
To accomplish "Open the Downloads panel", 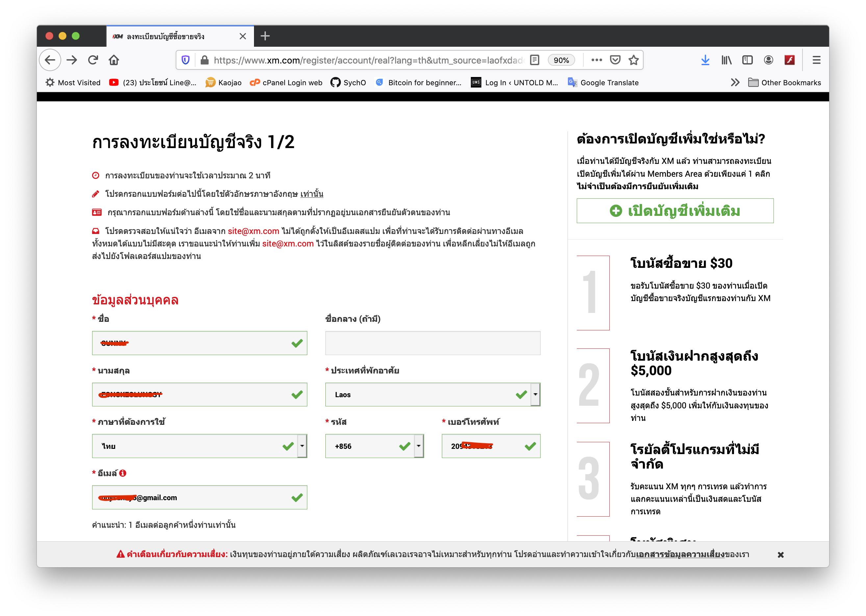I will pyautogui.click(x=705, y=60).
